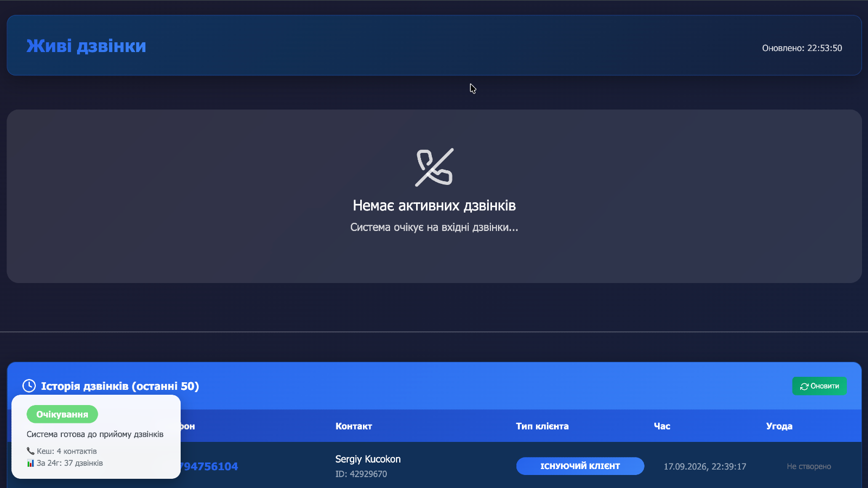The width and height of the screenshot is (868, 488).
Task: Click the crossed-out phone icon
Action: 434,168
